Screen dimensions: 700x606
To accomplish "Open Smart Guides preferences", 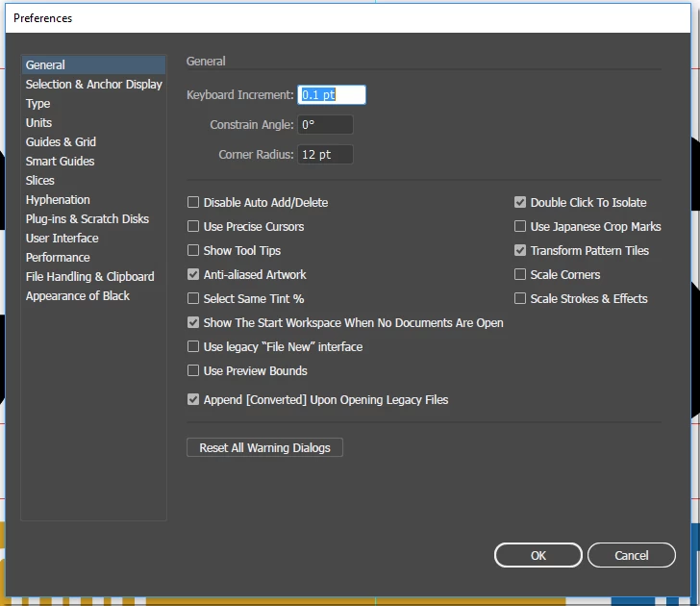I will pos(93,162).
